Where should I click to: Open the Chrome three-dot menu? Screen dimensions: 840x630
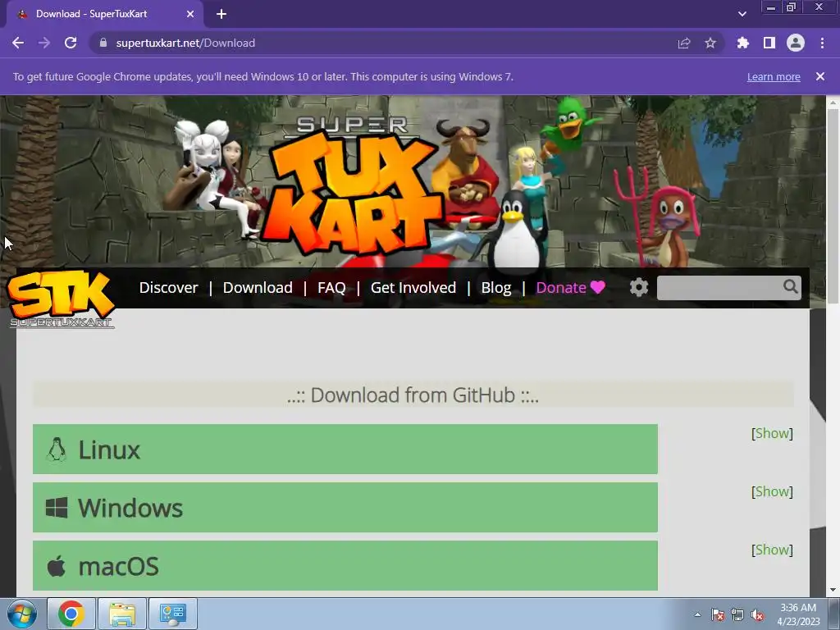tap(822, 43)
